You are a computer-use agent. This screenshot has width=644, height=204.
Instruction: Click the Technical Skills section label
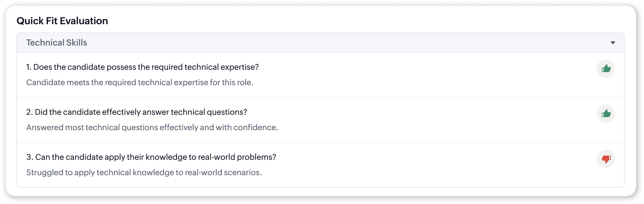(57, 43)
